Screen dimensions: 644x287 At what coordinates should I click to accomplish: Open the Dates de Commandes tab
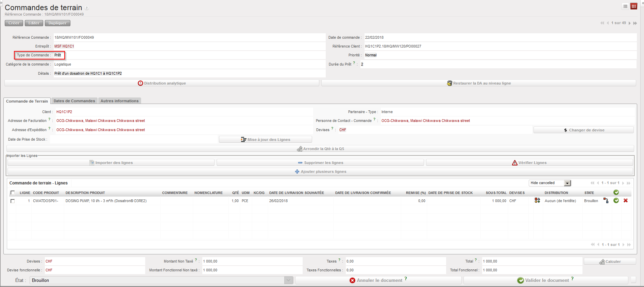click(74, 101)
